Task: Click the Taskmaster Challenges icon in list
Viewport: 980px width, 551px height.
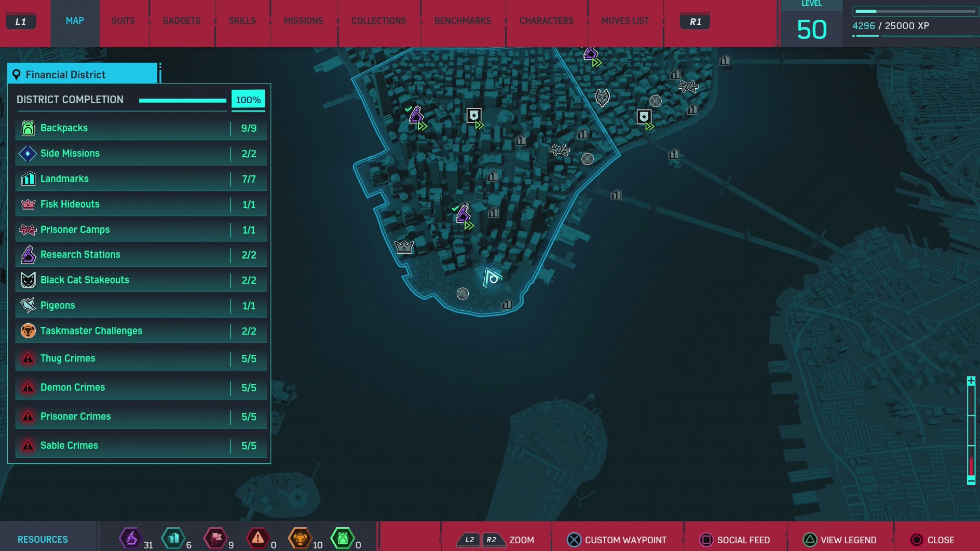Action: point(28,330)
